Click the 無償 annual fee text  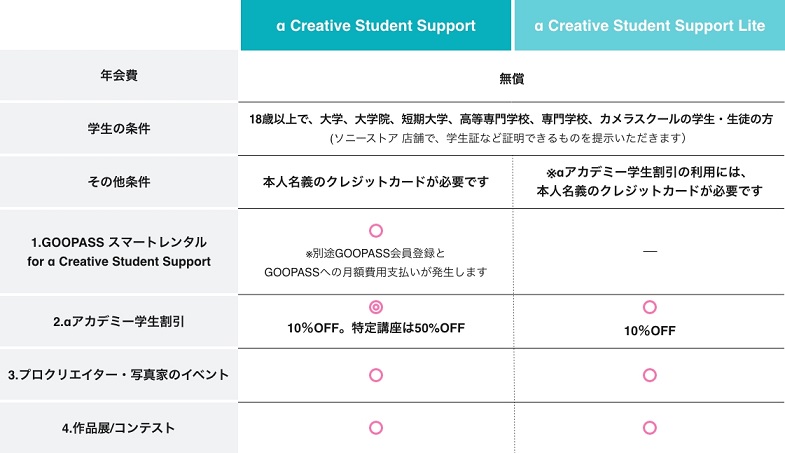pyautogui.click(x=512, y=77)
